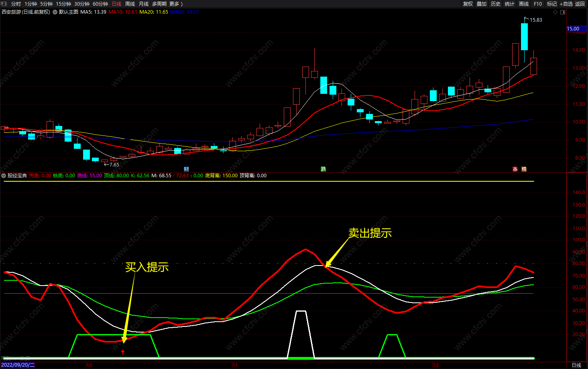Click the 日线 label at bottom right
This screenshot has height=369, width=588.
point(576,365)
